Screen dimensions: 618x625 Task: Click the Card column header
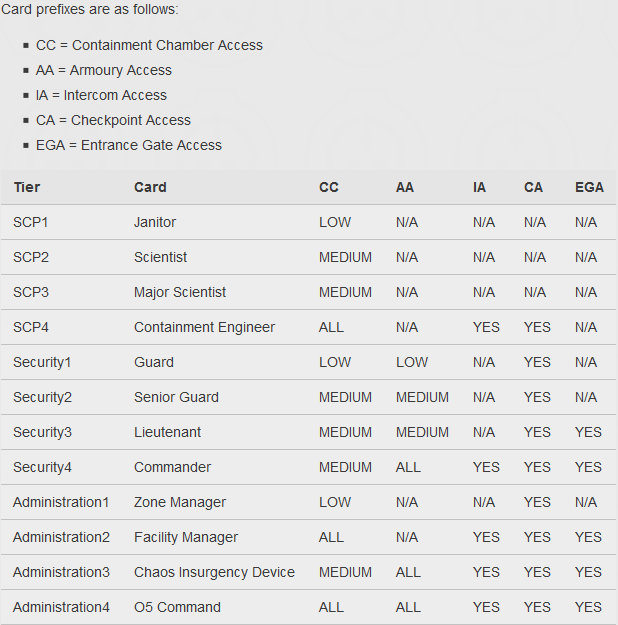(x=150, y=187)
